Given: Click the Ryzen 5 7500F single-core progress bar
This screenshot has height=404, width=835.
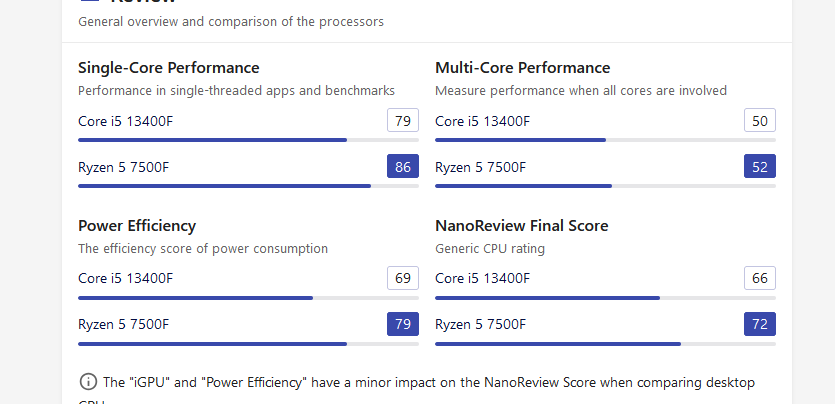Looking at the screenshot, I should [x=248, y=186].
